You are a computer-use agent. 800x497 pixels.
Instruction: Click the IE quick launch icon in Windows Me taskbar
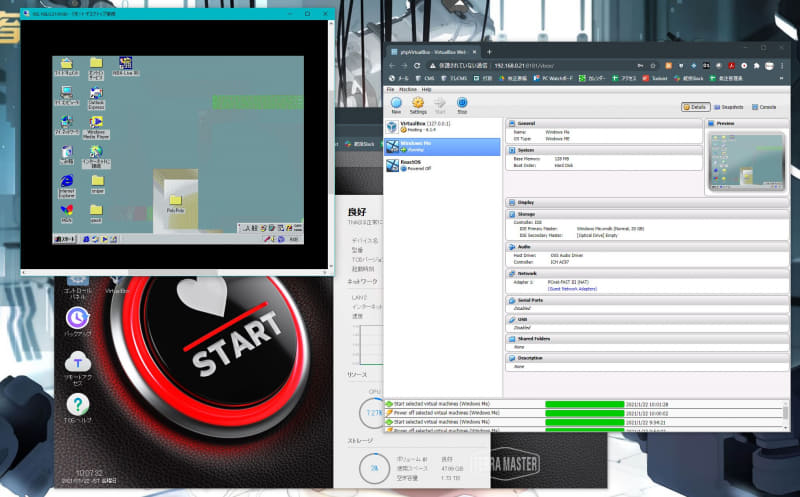tap(86, 239)
